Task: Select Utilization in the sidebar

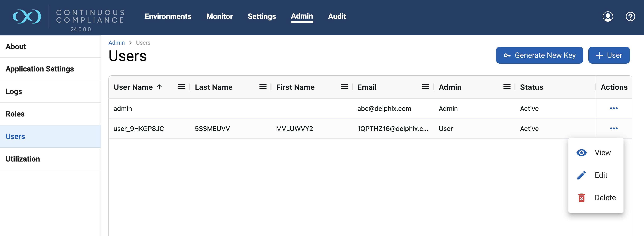Action: 23,159
